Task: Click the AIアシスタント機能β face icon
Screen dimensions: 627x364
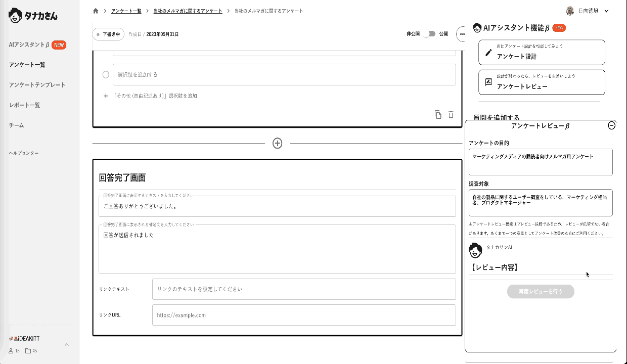Action: 477,28
